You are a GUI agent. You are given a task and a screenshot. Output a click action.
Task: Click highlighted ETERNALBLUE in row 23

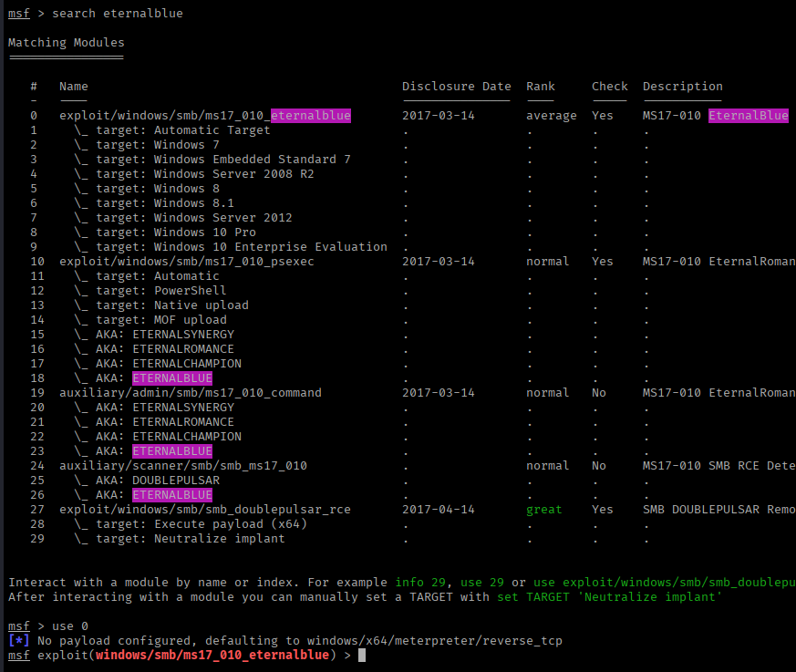[172, 451]
